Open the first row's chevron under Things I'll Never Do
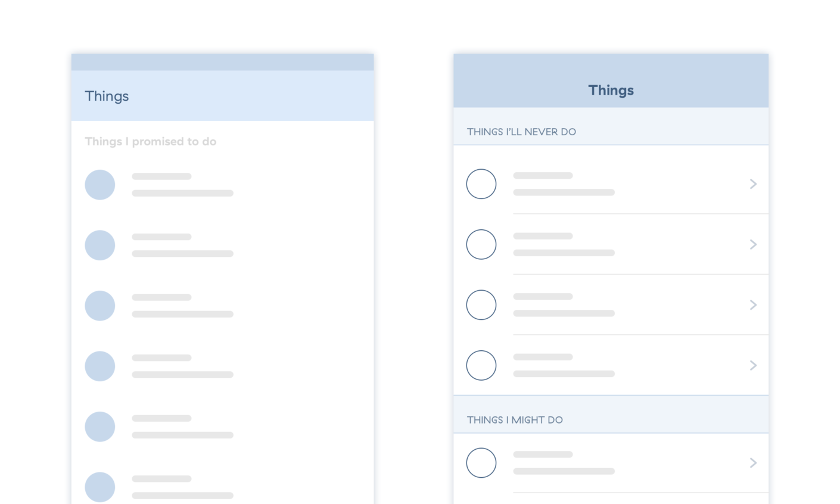The height and width of the screenshot is (504, 840). 753,184
